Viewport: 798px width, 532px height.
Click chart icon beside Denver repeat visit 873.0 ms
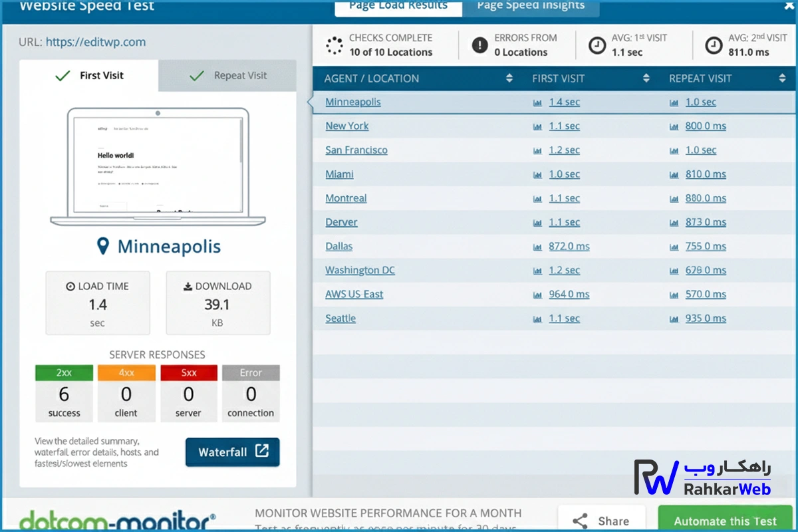[674, 223]
